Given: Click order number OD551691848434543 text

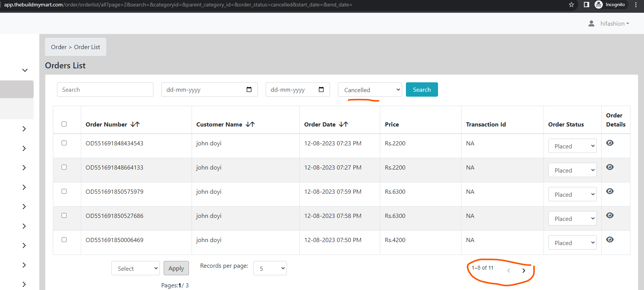Looking at the screenshot, I should click(x=115, y=143).
